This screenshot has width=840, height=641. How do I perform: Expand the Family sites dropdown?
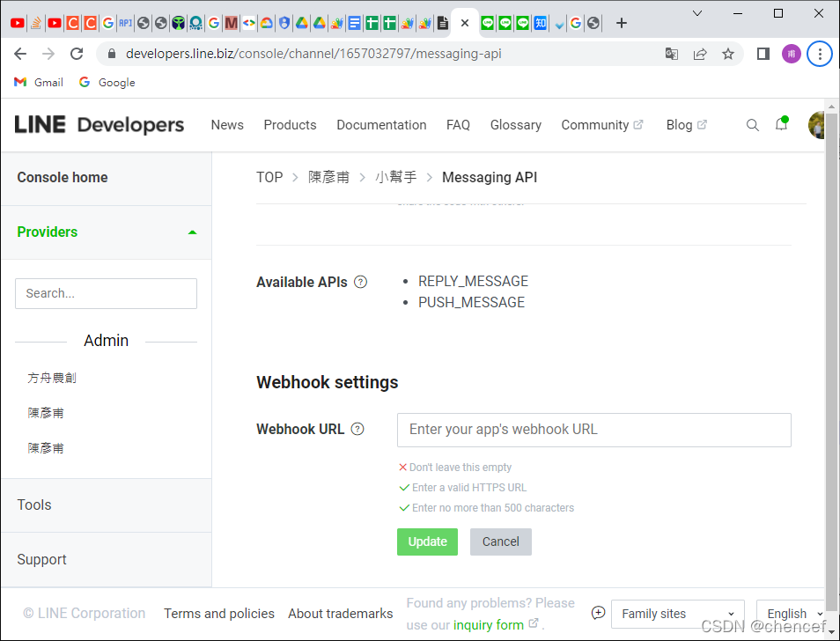(678, 614)
